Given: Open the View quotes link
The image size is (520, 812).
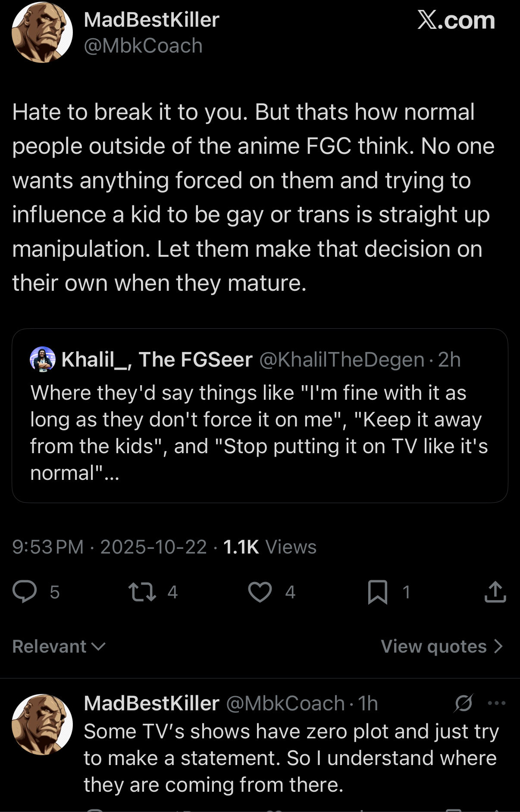Looking at the screenshot, I should point(433,646).
